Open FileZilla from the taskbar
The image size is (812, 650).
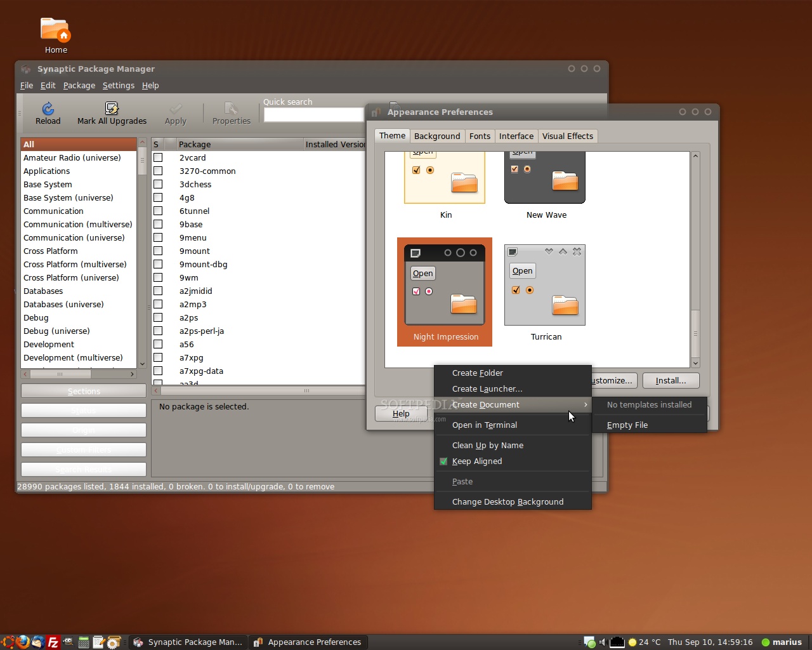[x=52, y=642]
